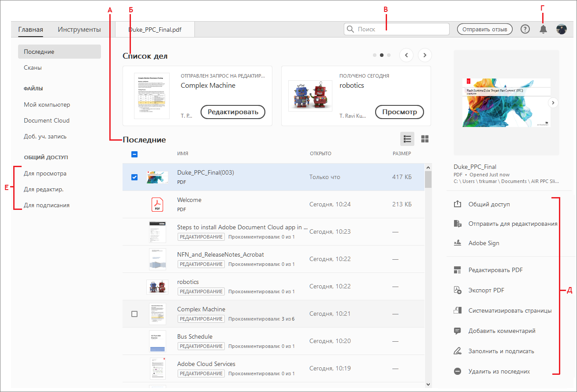Image resolution: width=577 pixels, height=392 pixels.
Task: Expand the preview panel side arrow
Action: click(554, 102)
